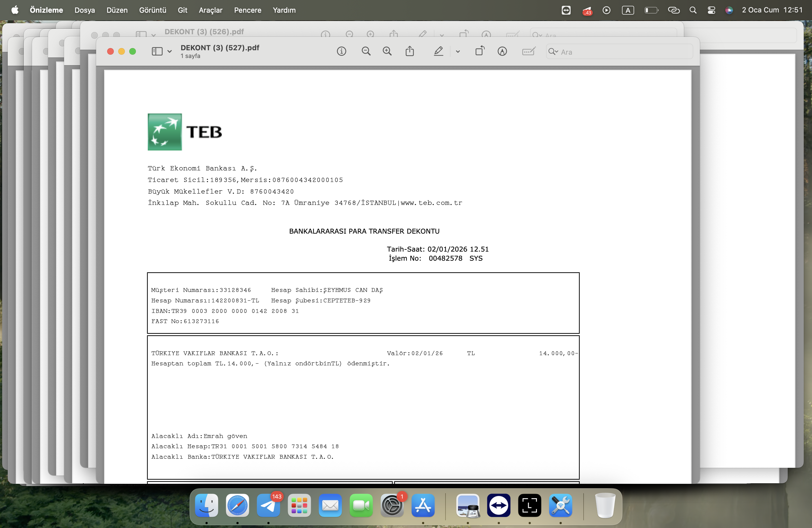The image size is (812, 528).
Task: Open highlight color options chevron
Action: pos(458,52)
